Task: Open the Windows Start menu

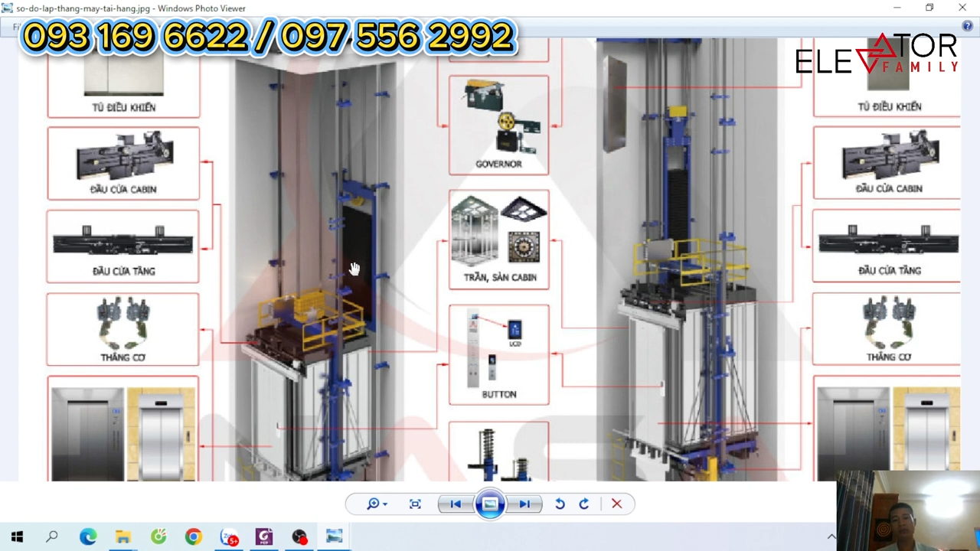Action: [17, 536]
